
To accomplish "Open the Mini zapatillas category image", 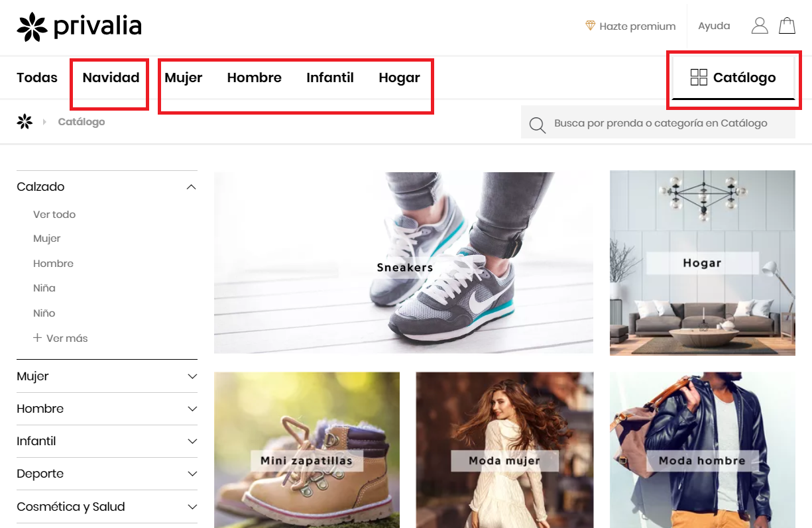I will (x=307, y=450).
